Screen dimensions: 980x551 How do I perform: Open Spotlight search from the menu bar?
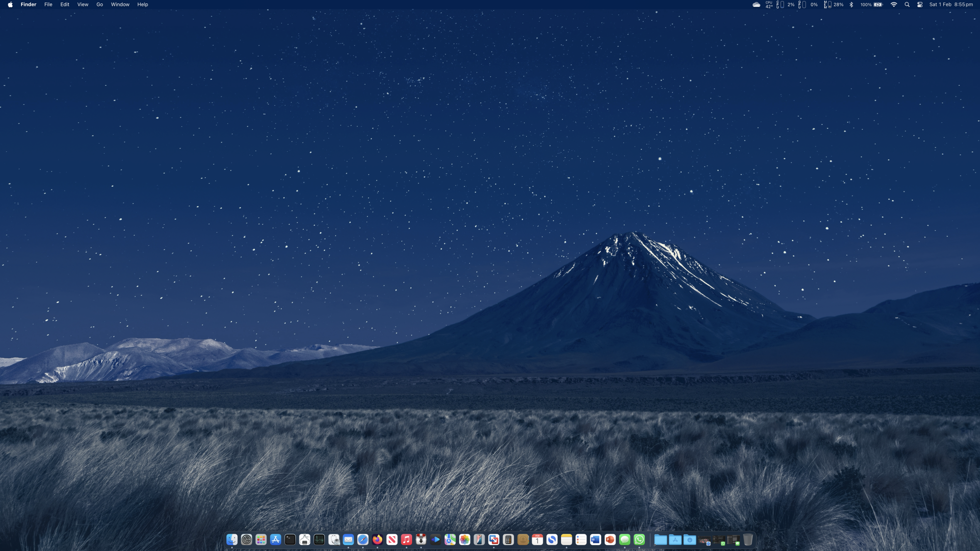907,4
